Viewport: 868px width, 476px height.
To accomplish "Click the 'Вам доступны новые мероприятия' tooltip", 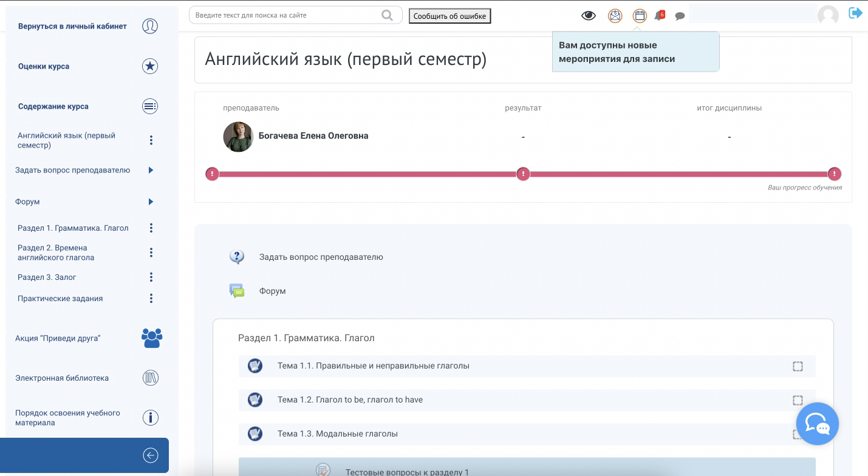I will [x=635, y=52].
